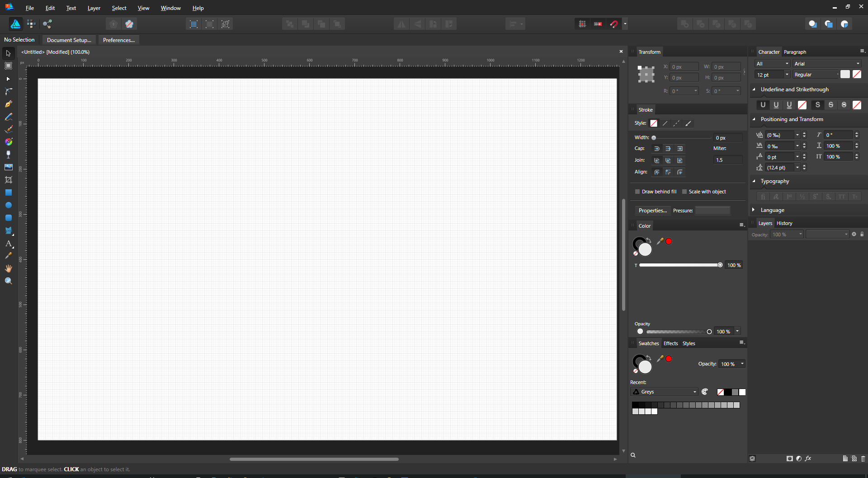This screenshot has height=478, width=868.
Task: Switch to Pixel persona
Action: pyautogui.click(x=31, y=24)
